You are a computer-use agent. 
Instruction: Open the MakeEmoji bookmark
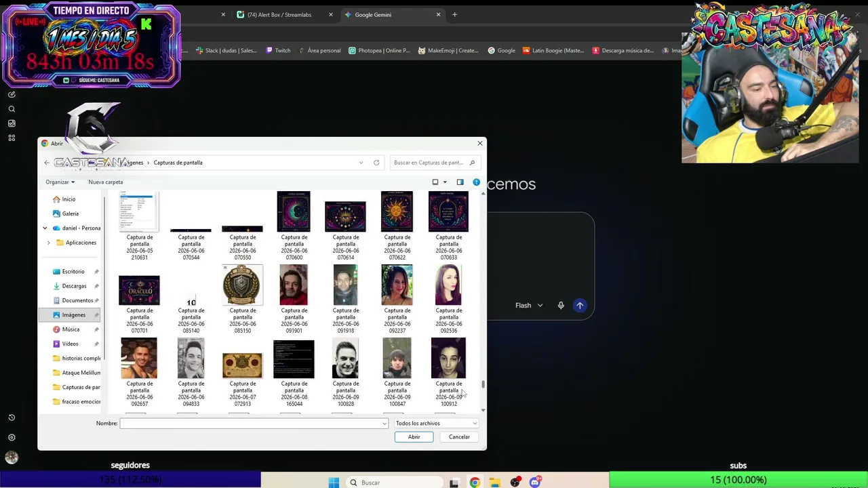448,50
